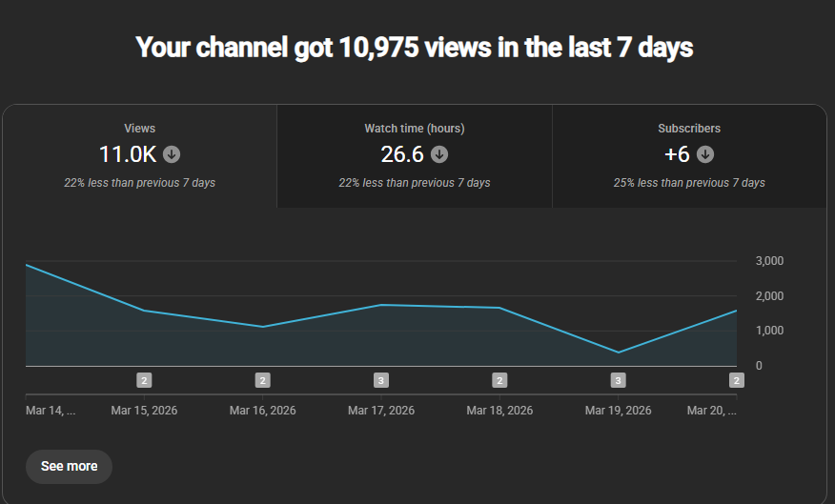Click the Mar 19, 2026 axis label
The image size is (835, 504).
[618, 411]
